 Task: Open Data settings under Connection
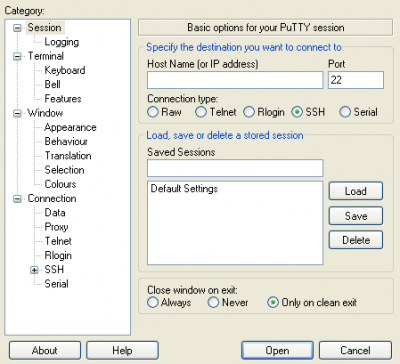(55, 213)
